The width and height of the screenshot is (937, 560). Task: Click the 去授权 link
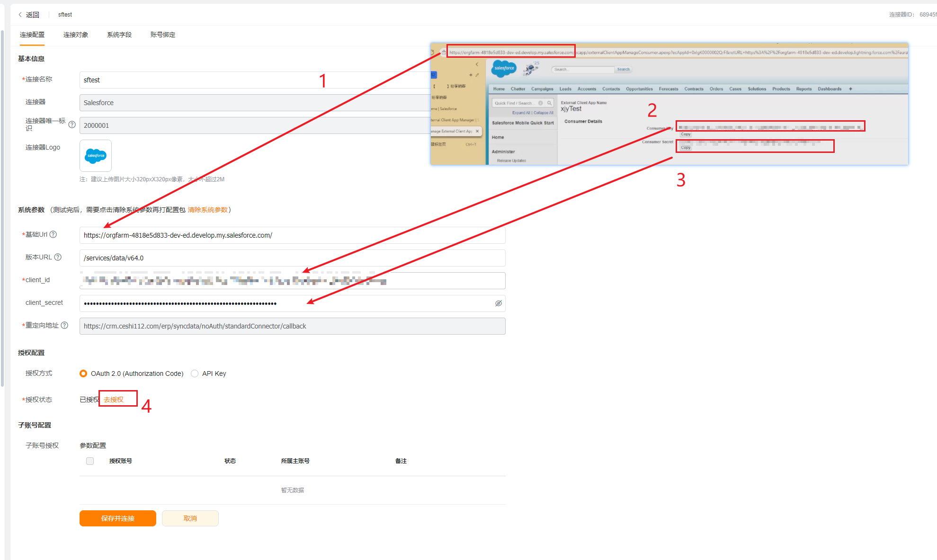click(x=114, y=400)
